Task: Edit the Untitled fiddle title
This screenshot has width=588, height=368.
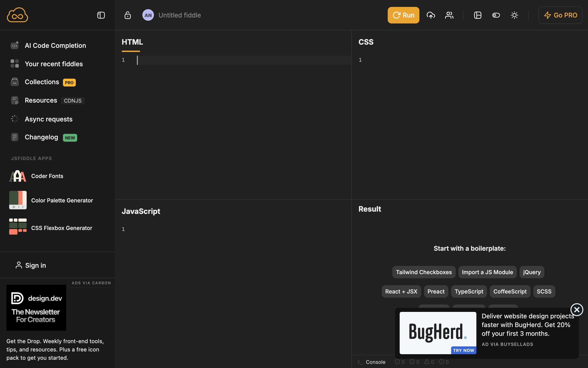Action: pyautogui.click(x=180, y=15)
